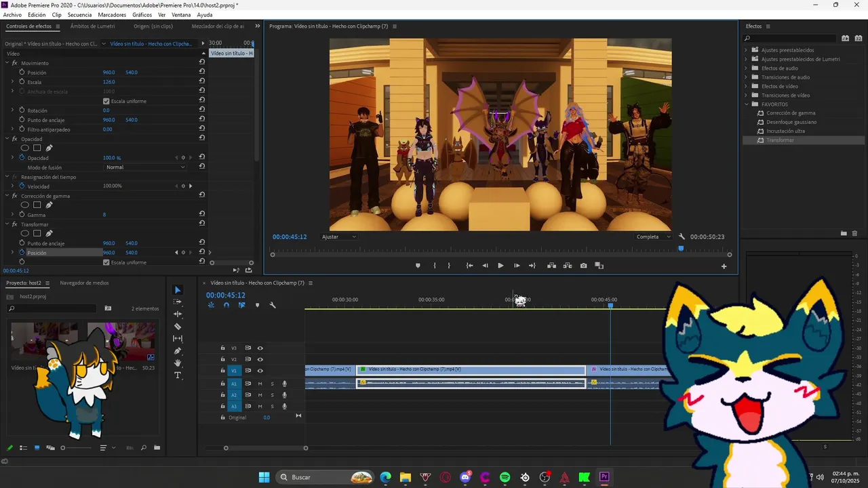
Task: Go to In point in Program monitor
Action: (x=469, y=266)
